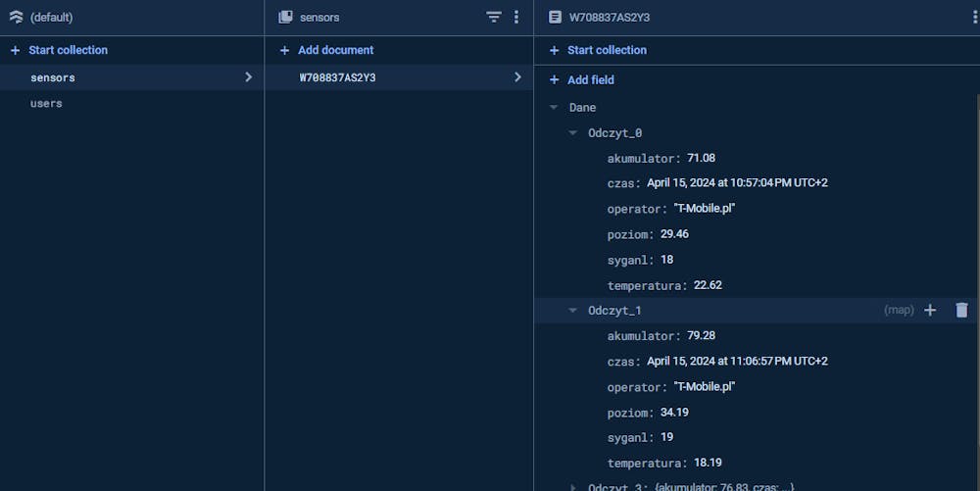Open the sensors column three-dot menu
Image resolution: width=980 pixels, height=491 pixels.
click(x=516, y=17)
